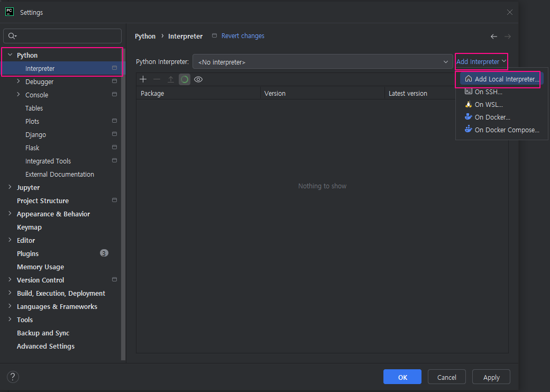Sort by the Package column header
This screenshot has width=550, height=392.
pos(198,93)
